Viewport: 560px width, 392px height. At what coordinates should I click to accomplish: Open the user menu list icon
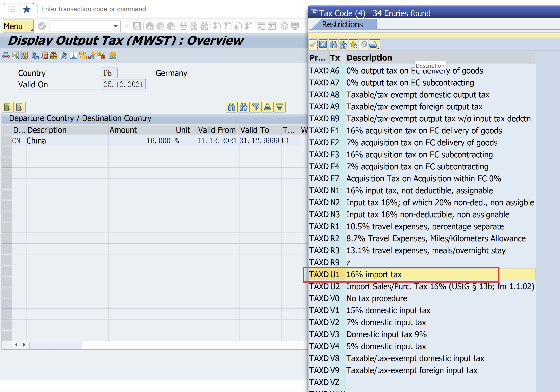coord(11,9)
